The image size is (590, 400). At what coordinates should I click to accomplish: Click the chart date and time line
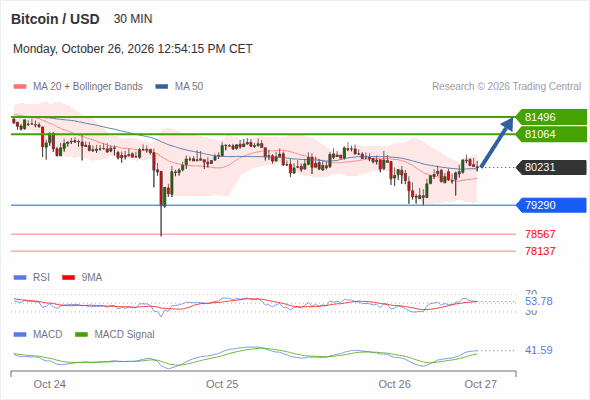coord(133,49)
